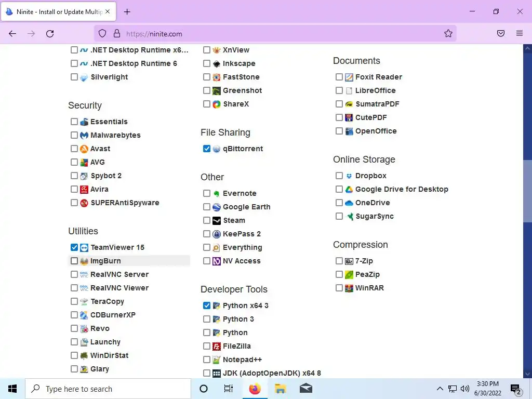Image resolution: width=532 pixels, height=399 pixels.
Task: Open File Explorer from taskbar
Action: click(x=280, y=389)
